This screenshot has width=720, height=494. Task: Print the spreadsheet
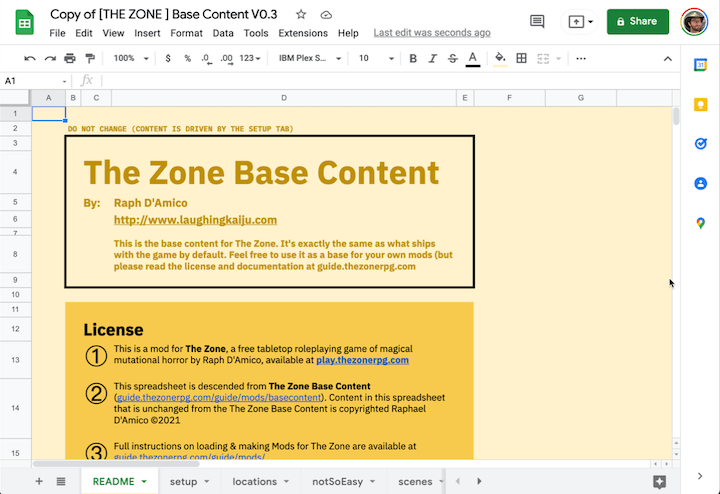(70, 58)
